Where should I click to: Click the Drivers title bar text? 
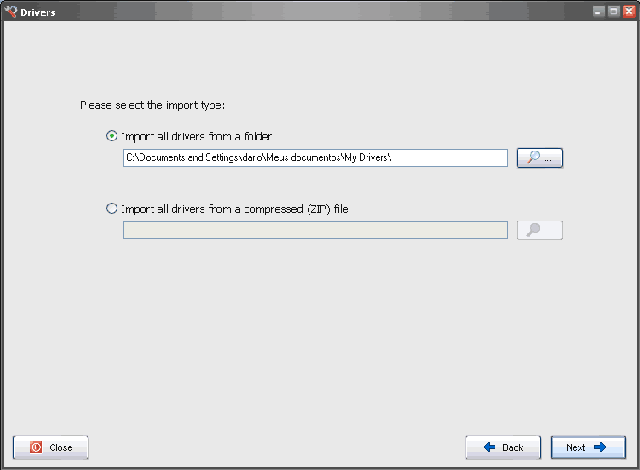pos(38,13)
